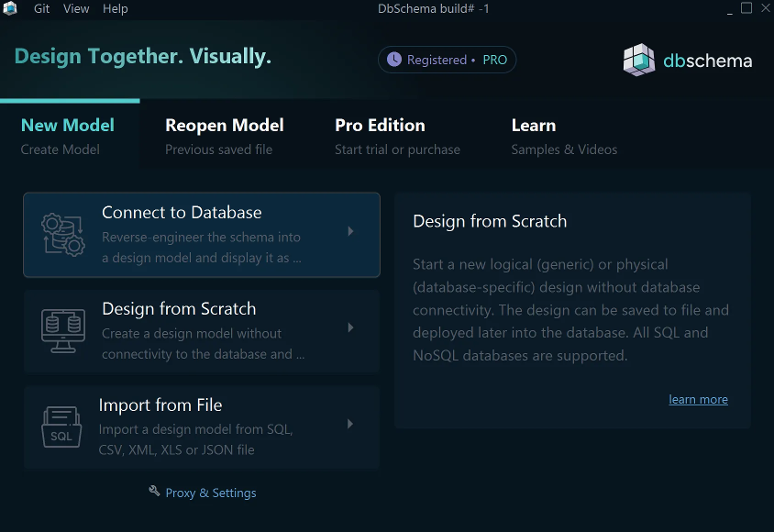Click the database gear icon on Connect to Database
This screenshot has width=774, height=532.
61,233
